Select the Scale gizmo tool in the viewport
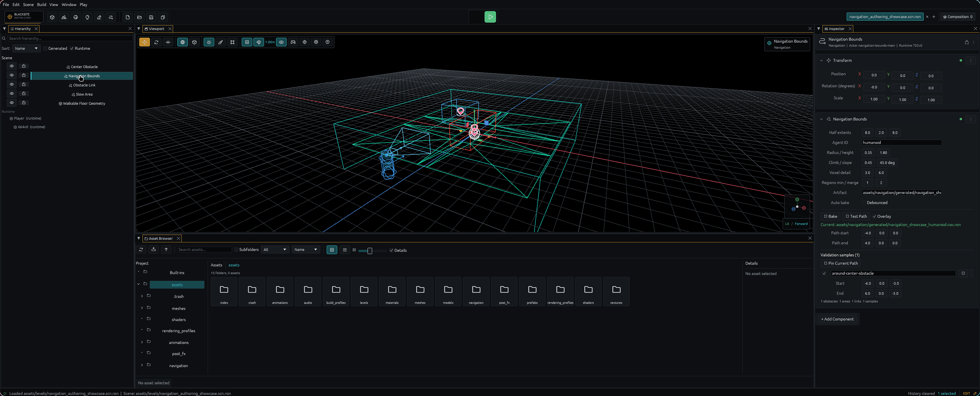Screen dimensions: 980x396 click(168, 42)
